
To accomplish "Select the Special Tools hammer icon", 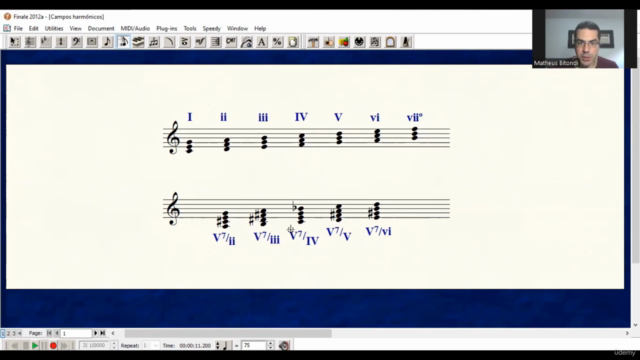I will click(x=313, y=42).
